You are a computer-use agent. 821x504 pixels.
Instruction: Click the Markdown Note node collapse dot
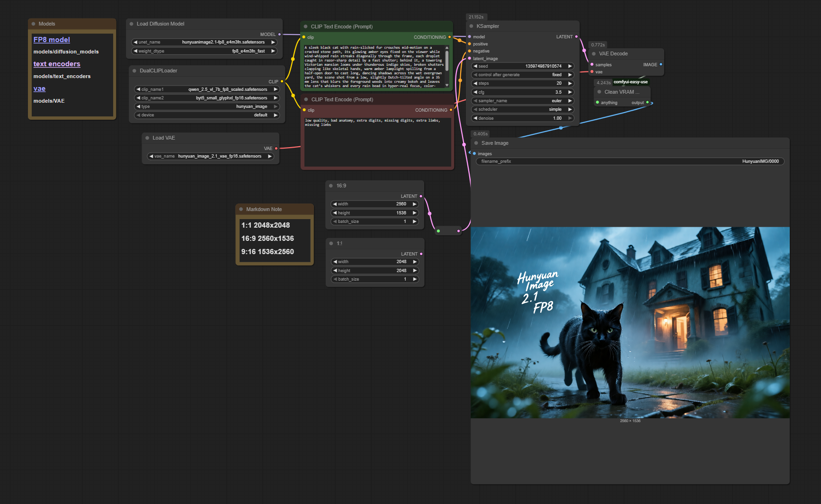coord(241,209)
